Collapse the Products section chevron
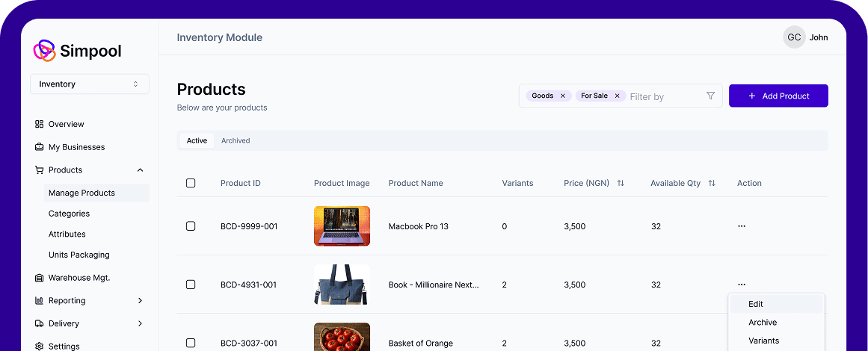 coord(140,170)
